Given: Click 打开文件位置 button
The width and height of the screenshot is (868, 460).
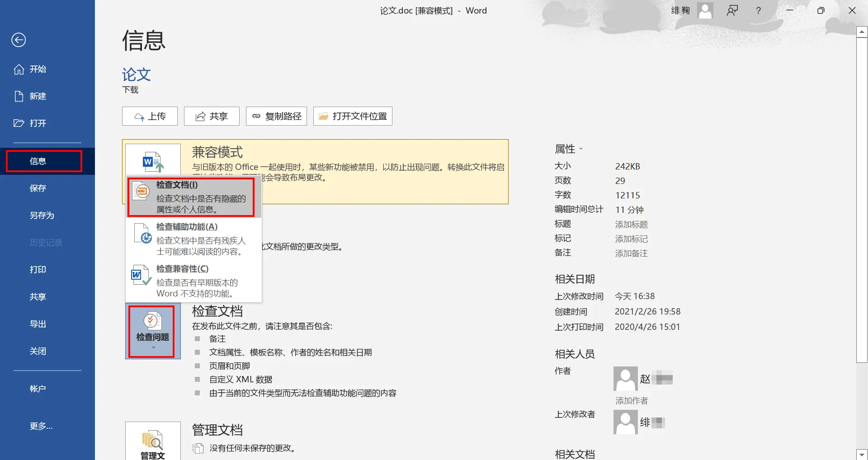Looking at the screenshot, I should (x=353, y=116).
